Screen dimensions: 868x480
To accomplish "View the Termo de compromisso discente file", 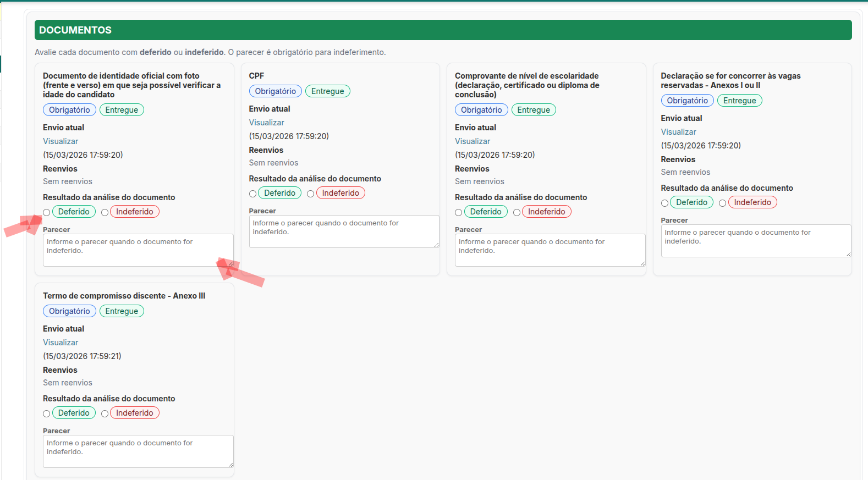I will click(61, 343).
